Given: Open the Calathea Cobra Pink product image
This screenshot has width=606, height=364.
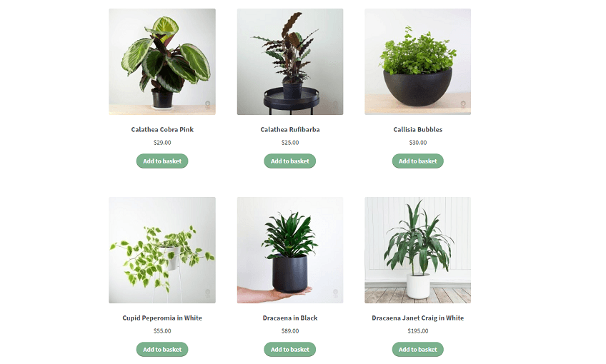Looking at the screenshot, I should click(162, 62).
